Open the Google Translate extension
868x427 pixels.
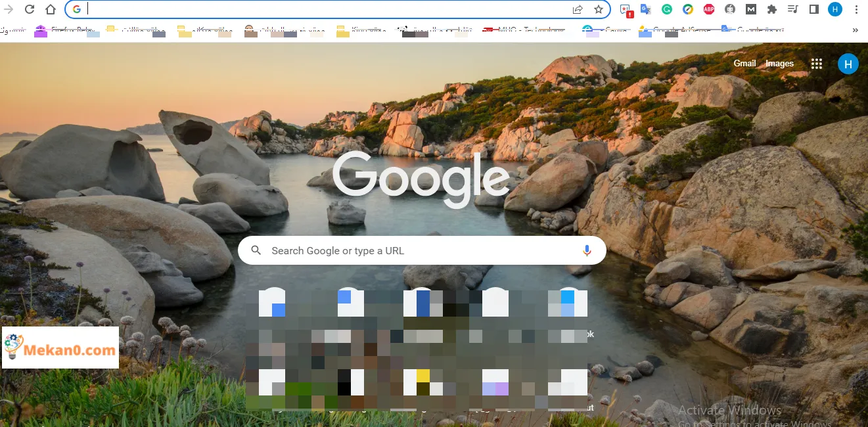pos(646,9)
